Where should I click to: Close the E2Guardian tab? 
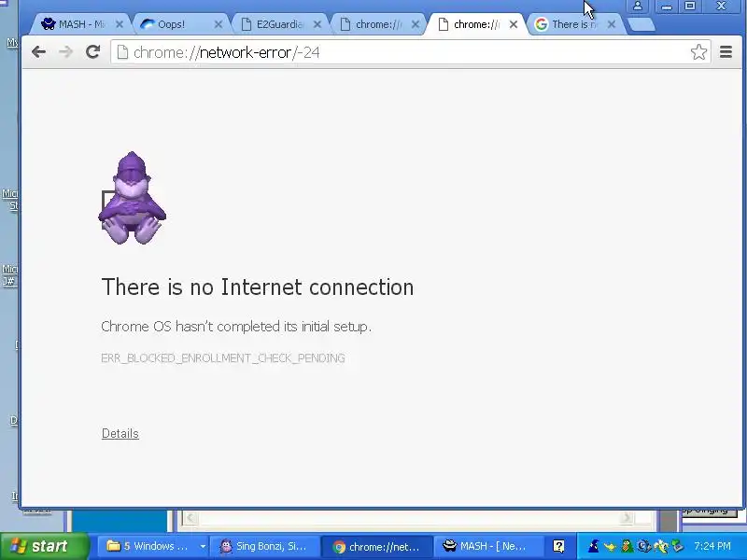coord(317,24)
